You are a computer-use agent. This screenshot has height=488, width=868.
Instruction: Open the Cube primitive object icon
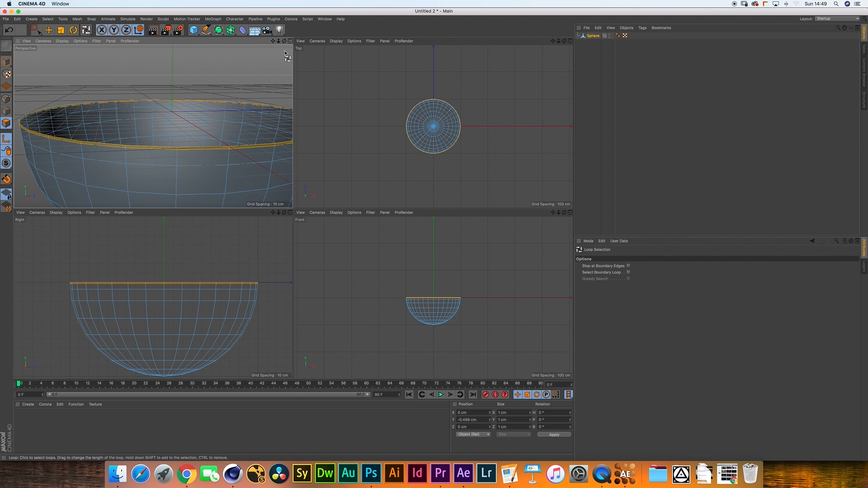[x=193, y=30]
